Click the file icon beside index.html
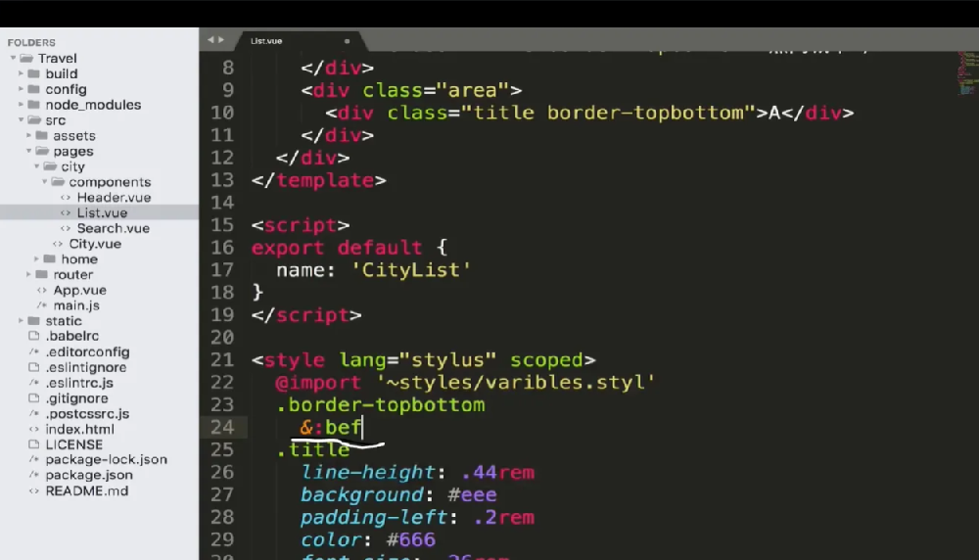 pos(34,429)
